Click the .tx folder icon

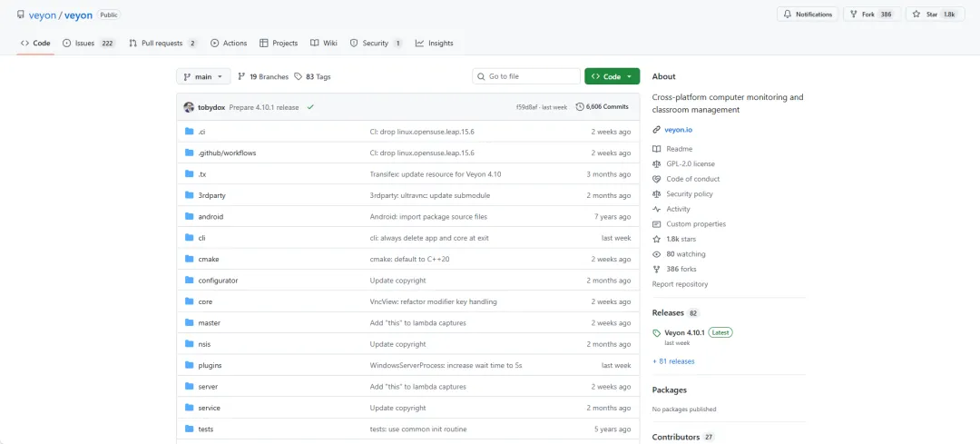(x=190, y=173)
